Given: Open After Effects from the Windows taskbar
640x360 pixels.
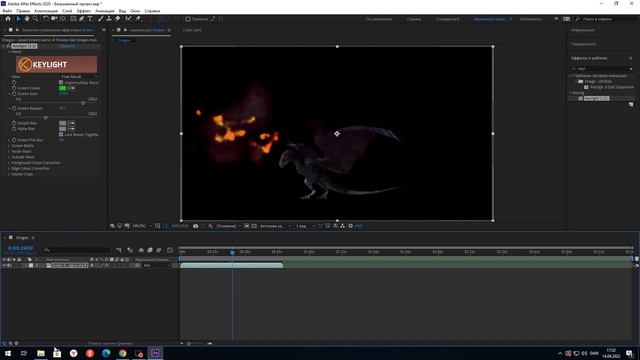Looking at the screenshot, I should tap(155, 353).
